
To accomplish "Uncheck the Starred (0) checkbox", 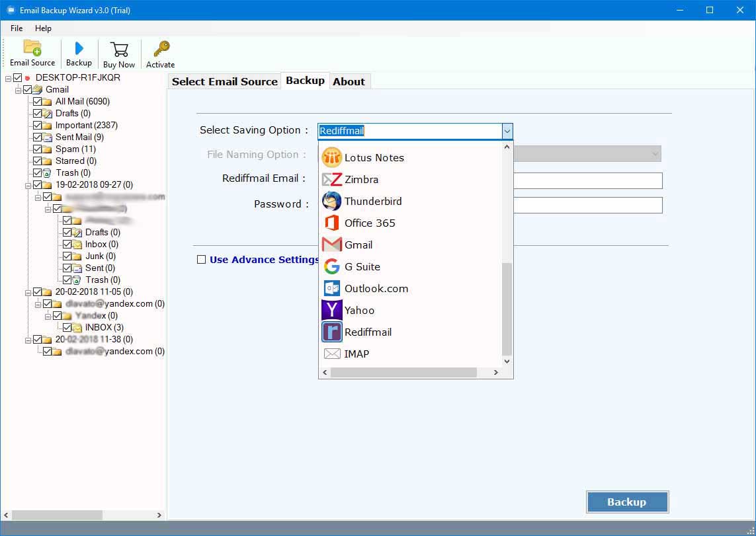I will click(x=37, y=161).
